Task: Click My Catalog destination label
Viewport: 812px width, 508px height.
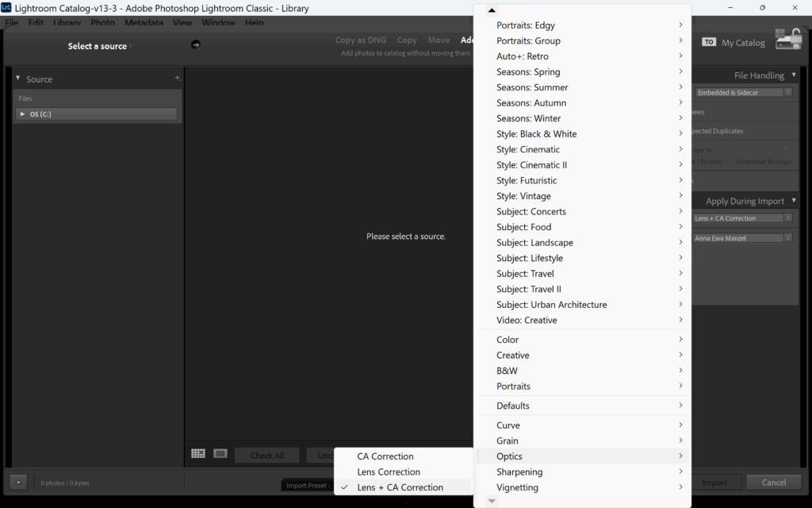Action: point(743,43)
